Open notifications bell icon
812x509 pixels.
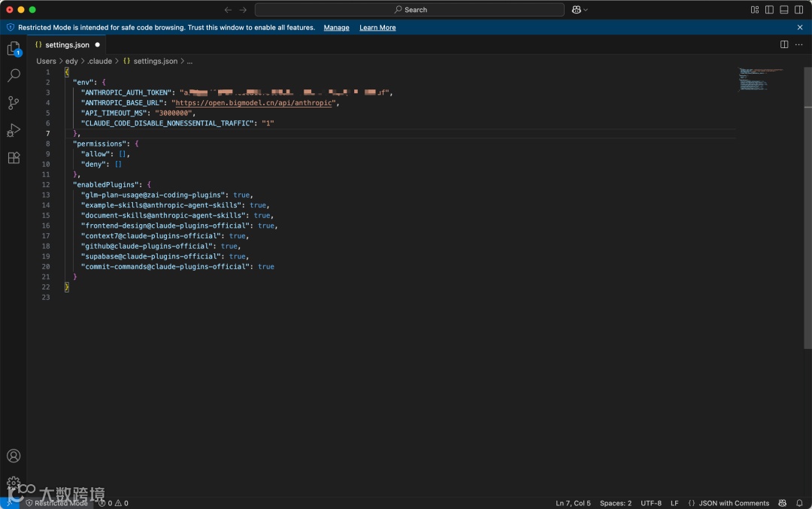click(799, 503)
